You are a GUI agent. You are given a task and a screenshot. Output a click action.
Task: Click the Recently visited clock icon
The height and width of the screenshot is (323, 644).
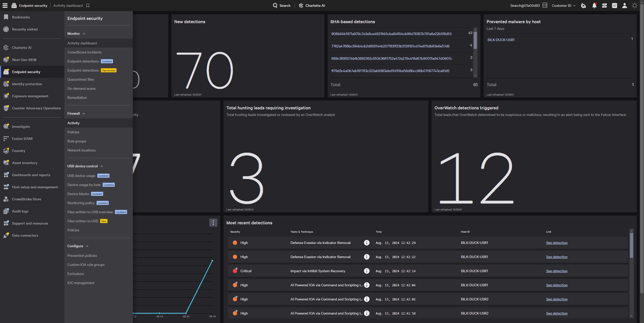(x=6, y=29)
